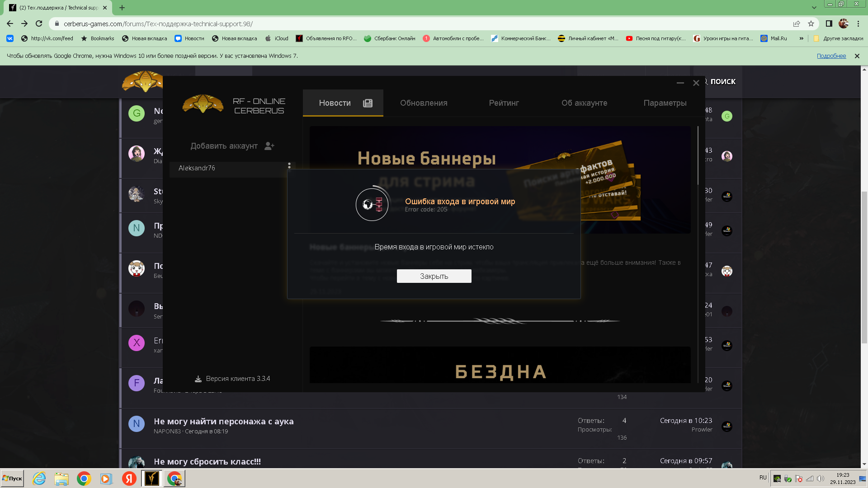Screen dimensions: 868x488
Task: Click the add-user icon beside Добавить аккаунт
Action: (x=269, y=146)
